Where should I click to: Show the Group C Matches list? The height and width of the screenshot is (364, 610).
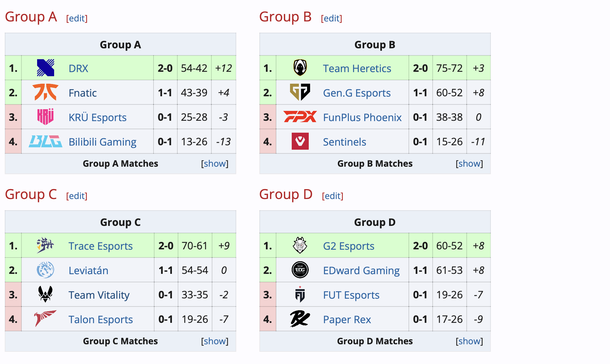click(214, 341)
